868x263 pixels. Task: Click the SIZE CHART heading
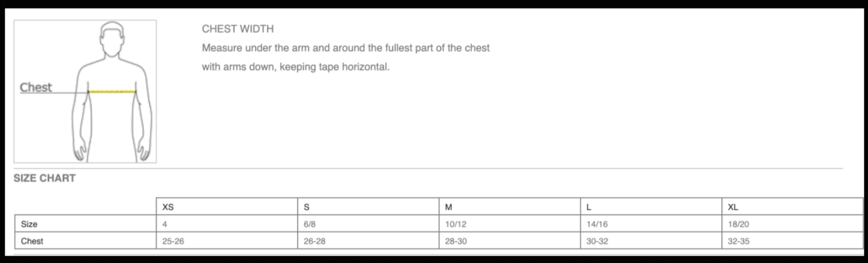(44, 178)
